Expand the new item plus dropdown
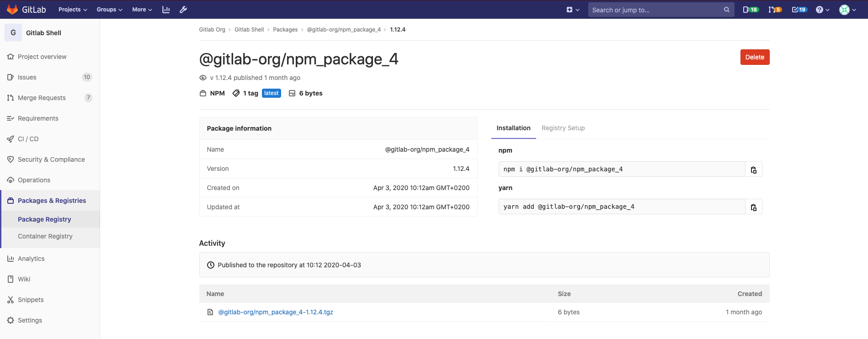 click(x=573, y=10)
